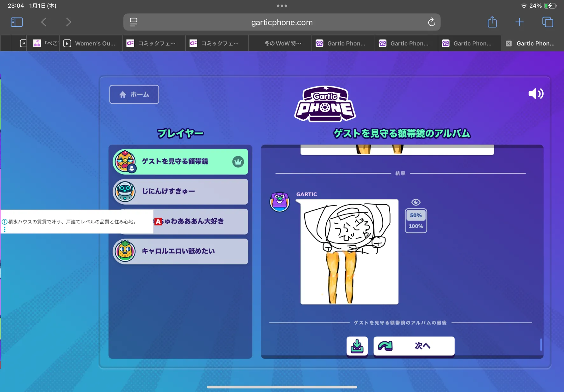Select player じにんげすきゅー
Screen dimensions: 564x392
pos(180,192)
